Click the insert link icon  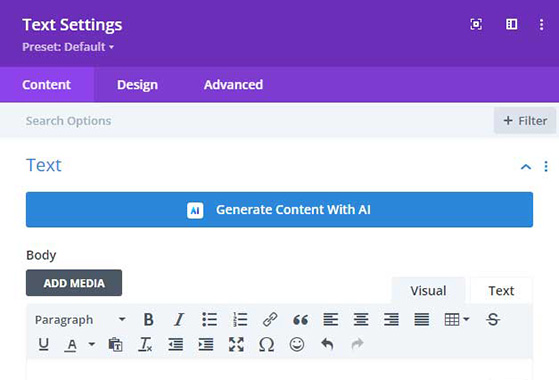point(270,319)
